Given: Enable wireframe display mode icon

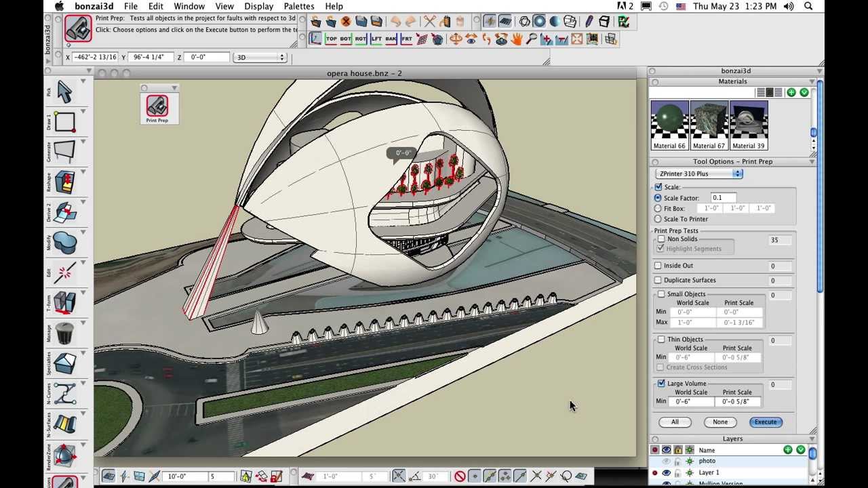Looking at the screenshot, I should pos(524,22).
